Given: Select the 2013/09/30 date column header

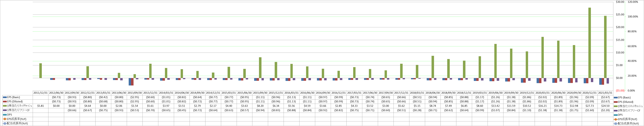Looking at the screenshot, I should (x=135, y=93).
